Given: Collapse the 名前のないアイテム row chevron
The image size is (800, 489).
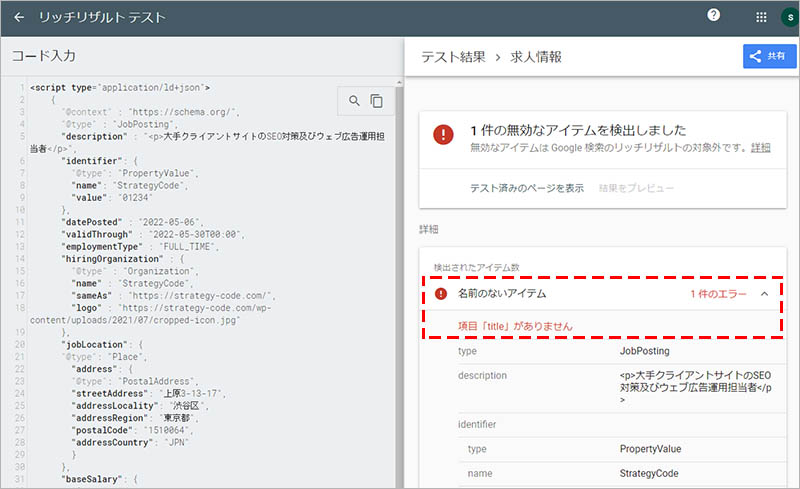Looking at the screenshot, I should point(765,294).
